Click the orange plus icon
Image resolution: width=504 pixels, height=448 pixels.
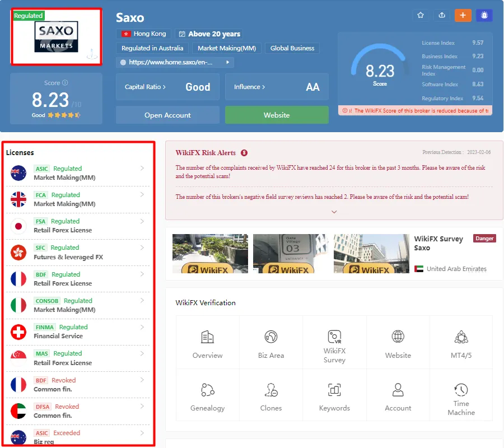463,16
